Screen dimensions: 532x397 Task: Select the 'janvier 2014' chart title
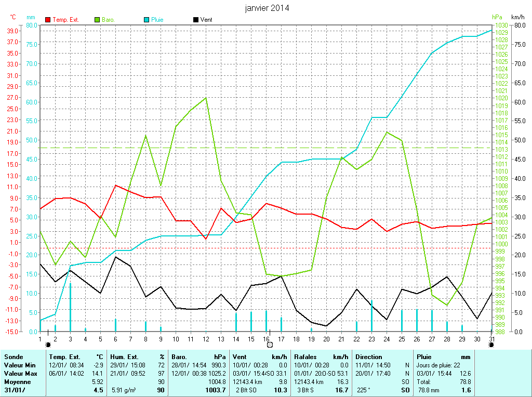(267, 8)
